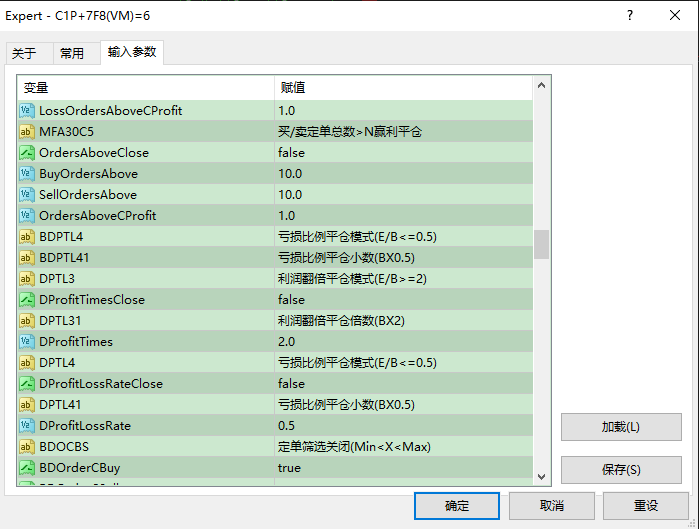Select the LossOrdersAboveCProfit variable name
This screenshot has width=699, height=529.
pyautogui.click(x=111, y=111)
